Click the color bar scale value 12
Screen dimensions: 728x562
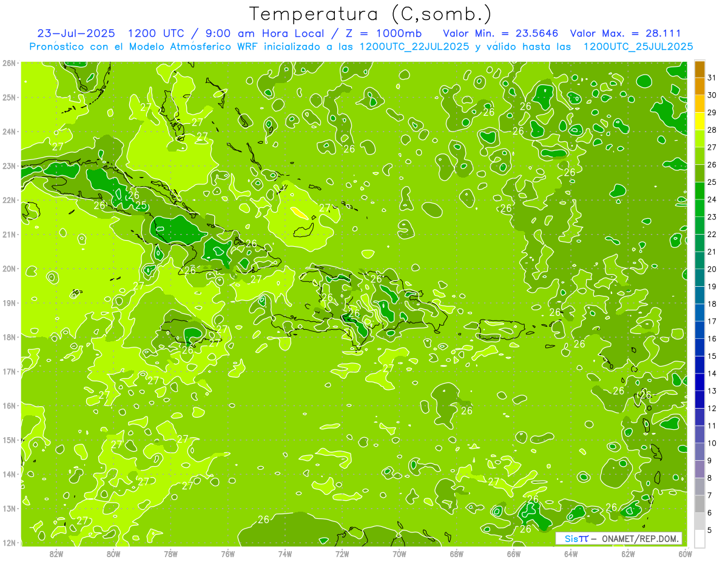point(712,408)
